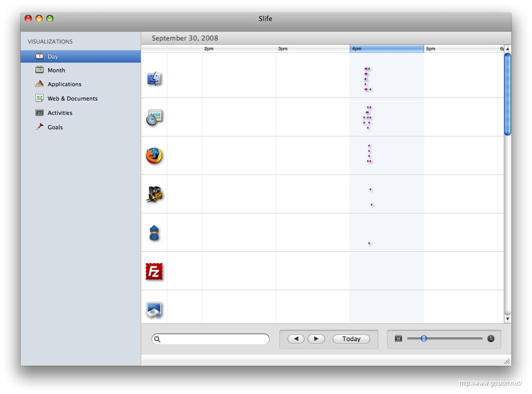Click the zoom slider handle

pyautogui.click(x=424, y=338)
